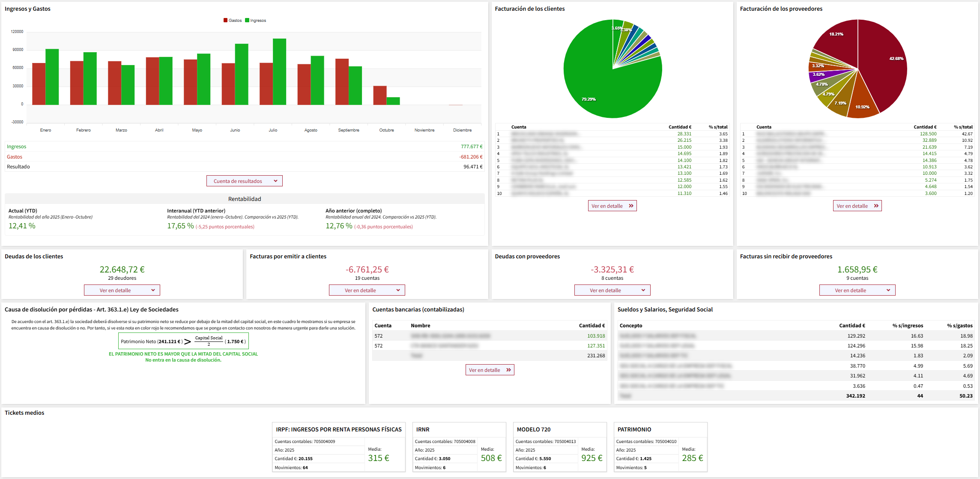
Task: Expand Ver en detalle under Facturas sin recibir
Action: click(857, 290)
